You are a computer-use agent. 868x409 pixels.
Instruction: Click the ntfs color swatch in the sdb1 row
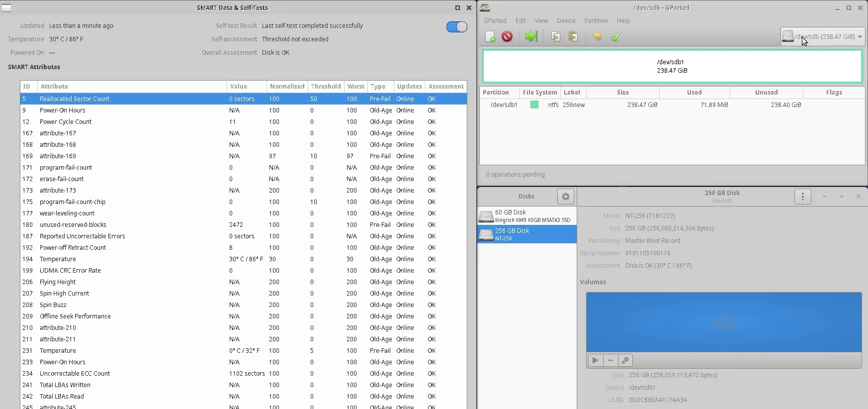534,105
